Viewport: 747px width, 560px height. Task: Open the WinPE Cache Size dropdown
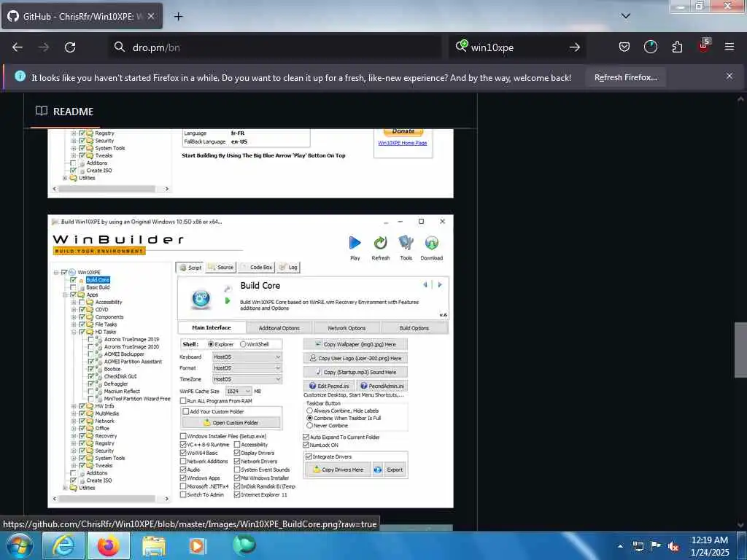pos(239,391)
